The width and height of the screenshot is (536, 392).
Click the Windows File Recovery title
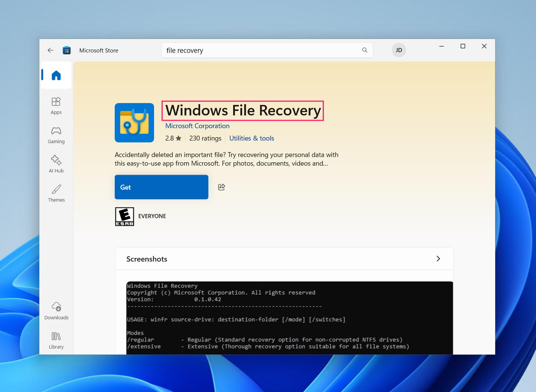[243, 111]
